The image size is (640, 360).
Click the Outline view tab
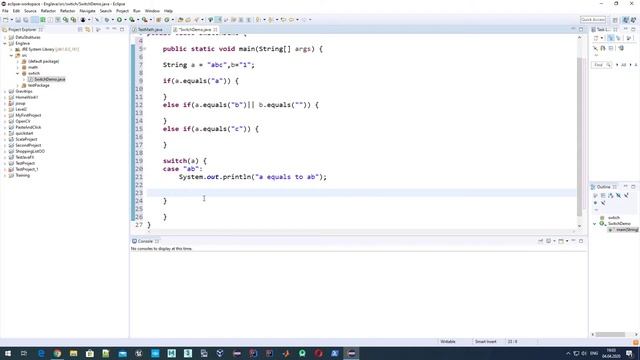click(x=604, y=187)
